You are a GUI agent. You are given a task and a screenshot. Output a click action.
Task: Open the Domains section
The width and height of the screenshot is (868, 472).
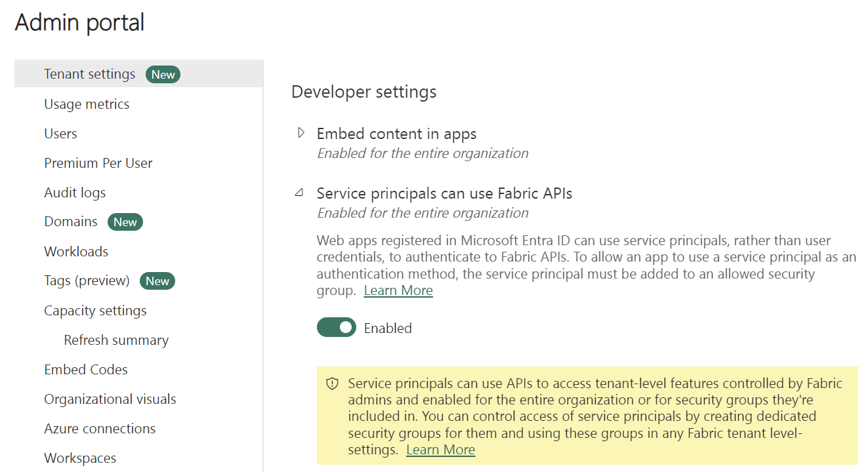[x=71, y=222]
